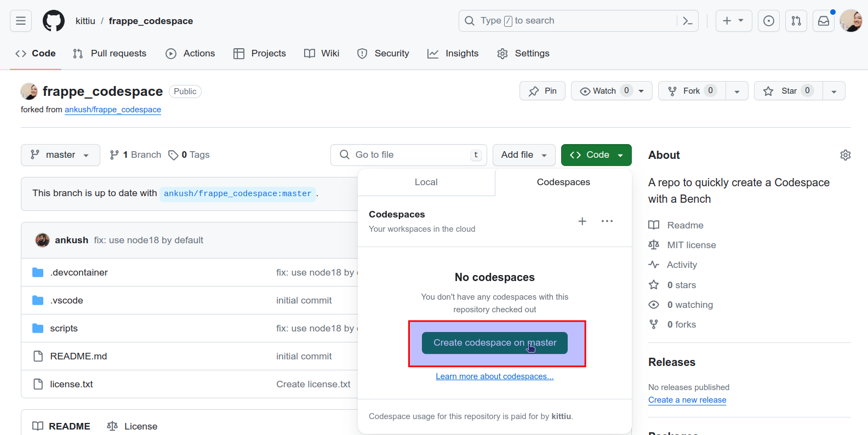Pin the frappe_codespace repository
This screenshot has height=435, width=868.
point(542,91)
